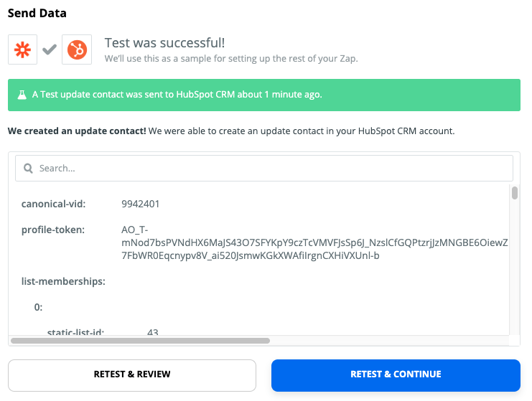The width and height of the screenshot is (532, 401).
Task: Click the gray checkmark between app icons
Action: (x=50, y=49)
